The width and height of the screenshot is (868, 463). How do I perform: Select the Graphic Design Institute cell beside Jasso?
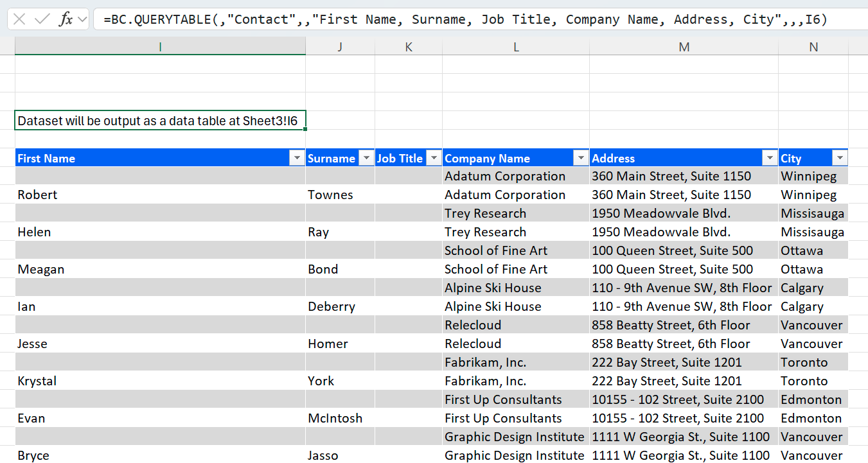tap(515, 455)
